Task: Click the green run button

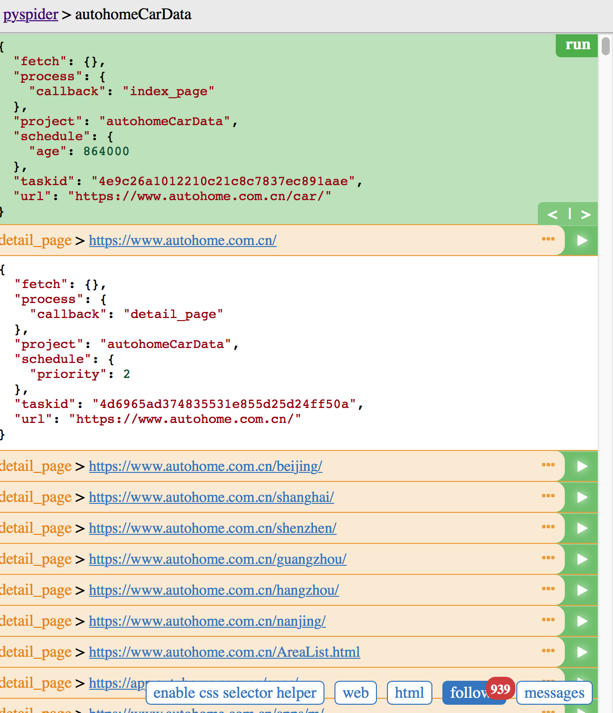Action: coord(577,45)
